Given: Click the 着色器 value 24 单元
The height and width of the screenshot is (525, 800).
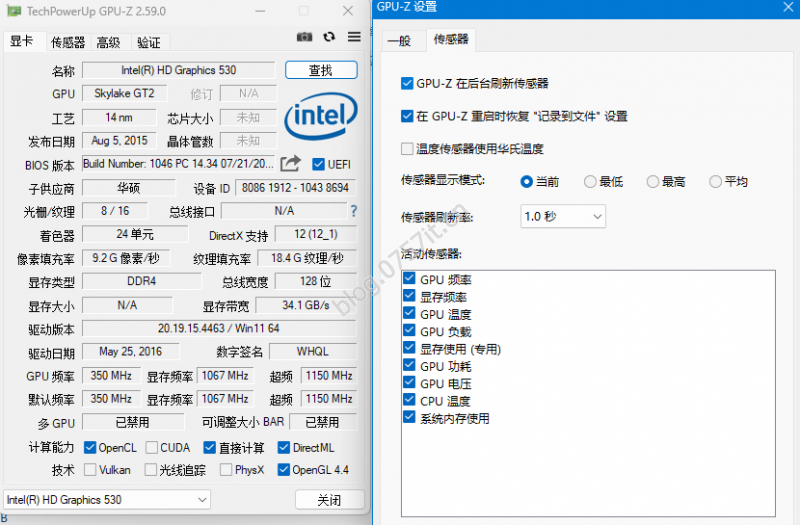Looking at the screenshot, I should (135, 234).
